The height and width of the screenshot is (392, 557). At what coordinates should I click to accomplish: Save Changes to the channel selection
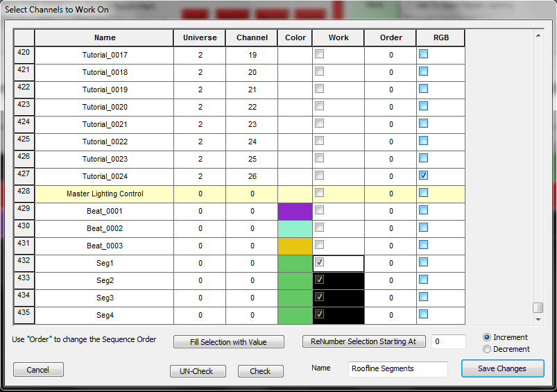[x=502, y=368]
